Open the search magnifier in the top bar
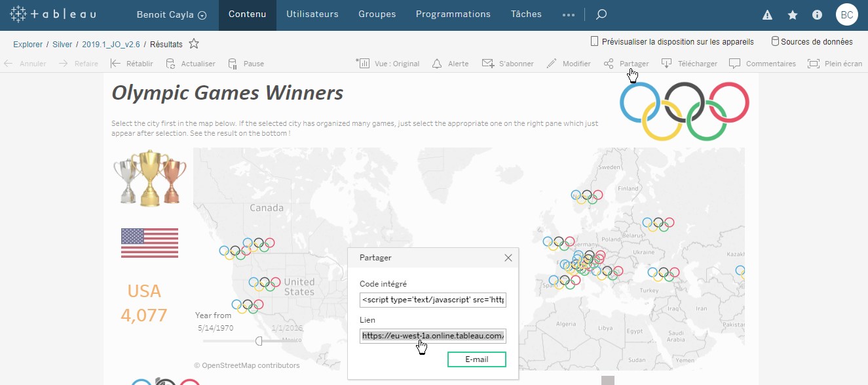Viewport: 868px width, 385px height. [601, 14]
